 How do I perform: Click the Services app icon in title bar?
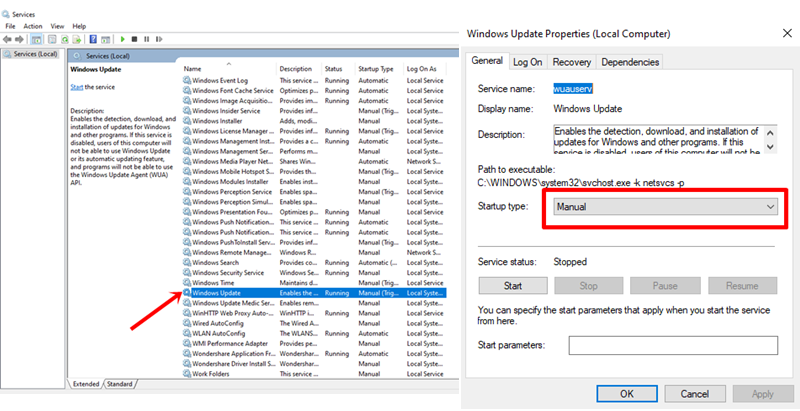6,14
